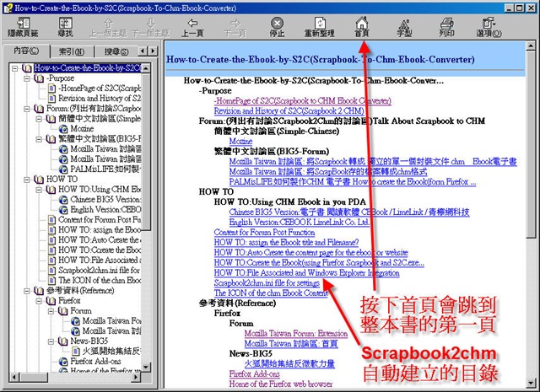Click web icon beside PALMisLIFE tree item
The height and width of the screenshot is (392, 540).
pyautogui.click(x=63, y=169)
